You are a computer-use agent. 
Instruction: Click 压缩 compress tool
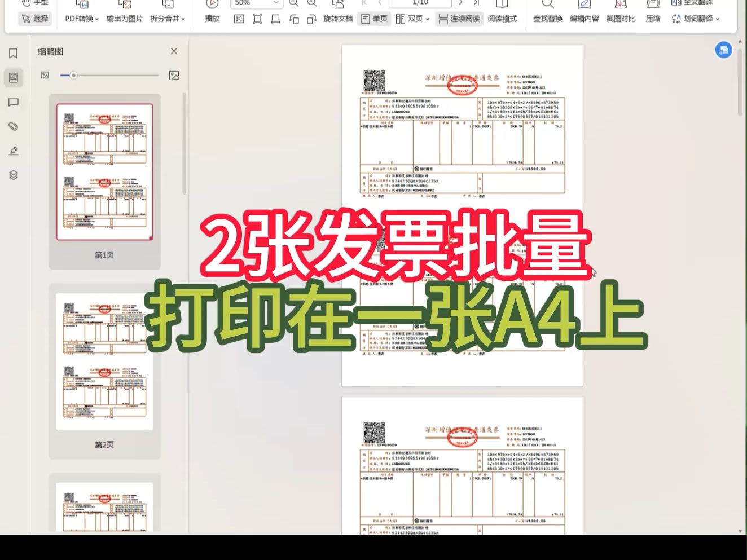(653, 19)
